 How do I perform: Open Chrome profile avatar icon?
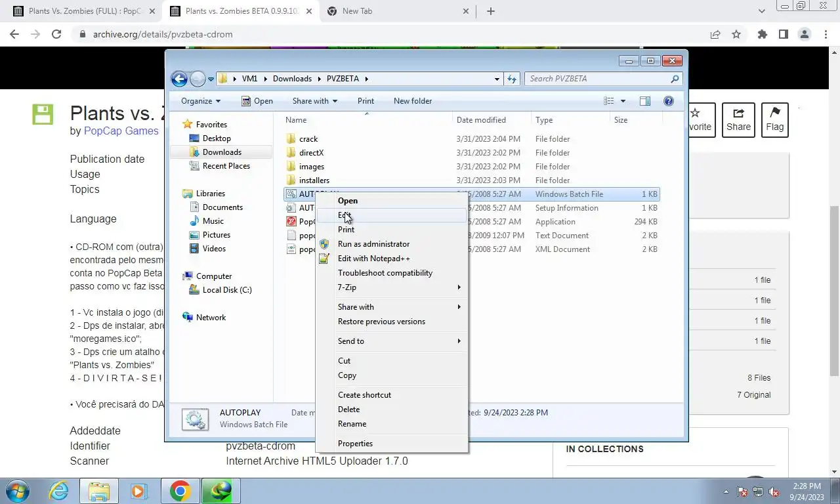point(804,34)
